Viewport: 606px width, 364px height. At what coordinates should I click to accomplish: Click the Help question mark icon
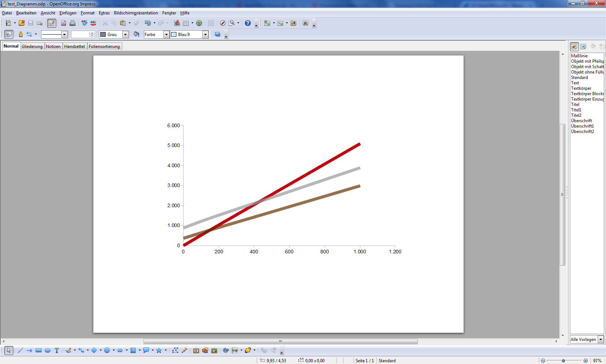[x=247, y=23]
